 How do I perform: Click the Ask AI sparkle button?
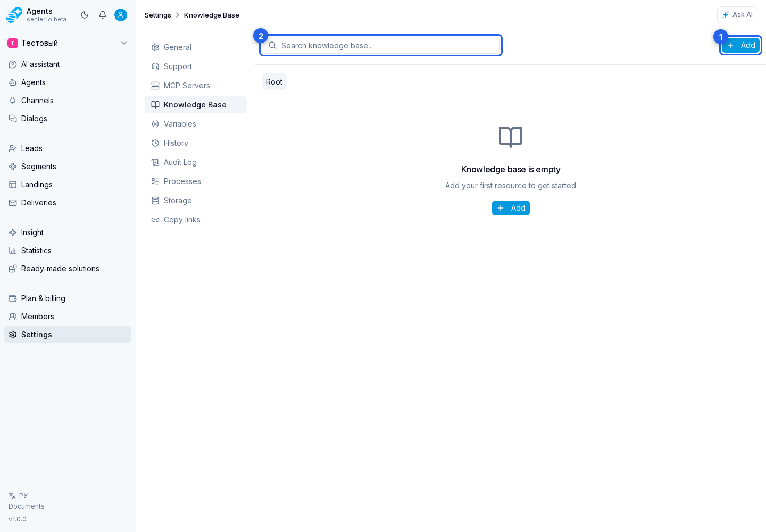click(737, 15)
